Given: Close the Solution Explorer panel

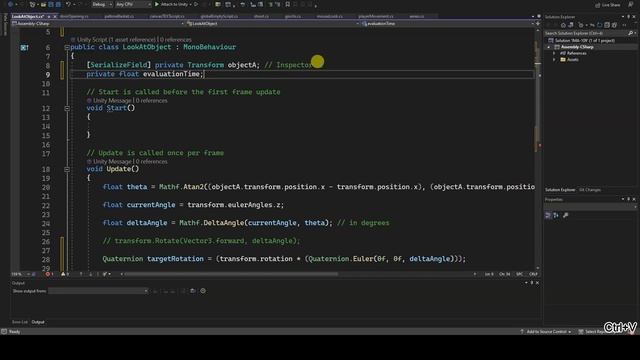Looking at the screenshot, I should click(634, 17).
